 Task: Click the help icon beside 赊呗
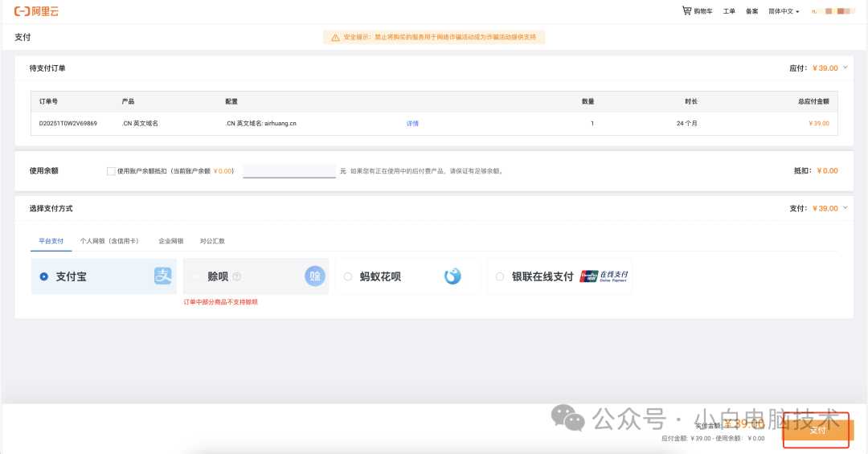(x=237, y=276)
